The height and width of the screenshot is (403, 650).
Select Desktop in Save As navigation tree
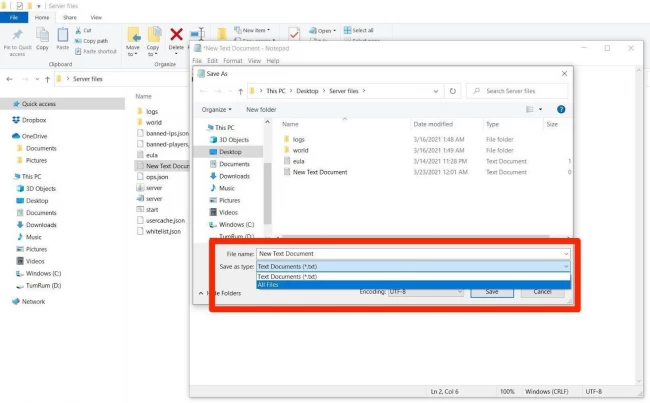[x=230, y=152]
